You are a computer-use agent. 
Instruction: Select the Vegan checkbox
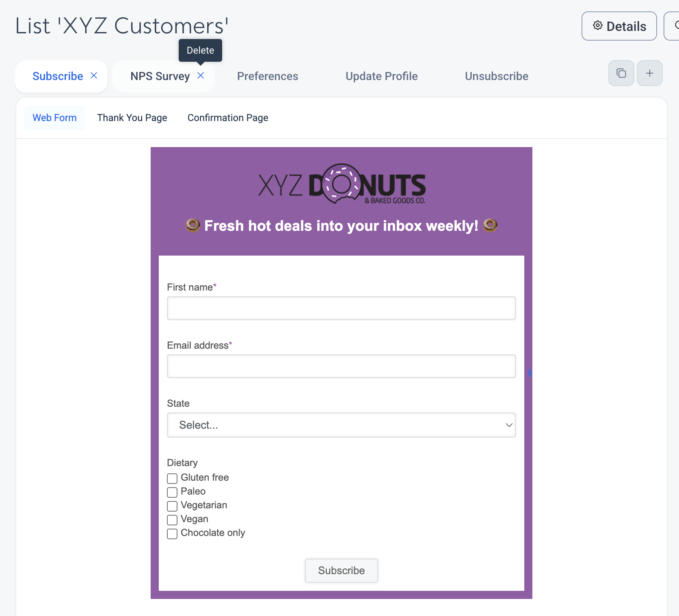click(x=172, y=520)
